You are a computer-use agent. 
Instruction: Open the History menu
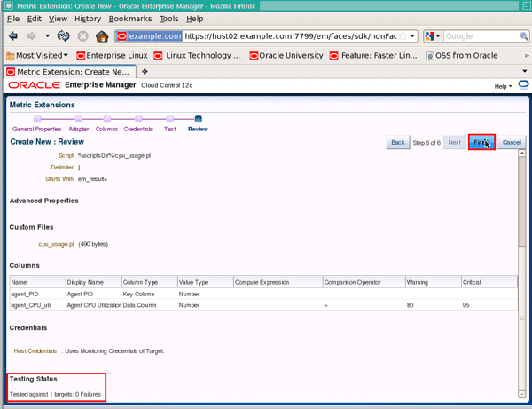(x=88, y=19)
